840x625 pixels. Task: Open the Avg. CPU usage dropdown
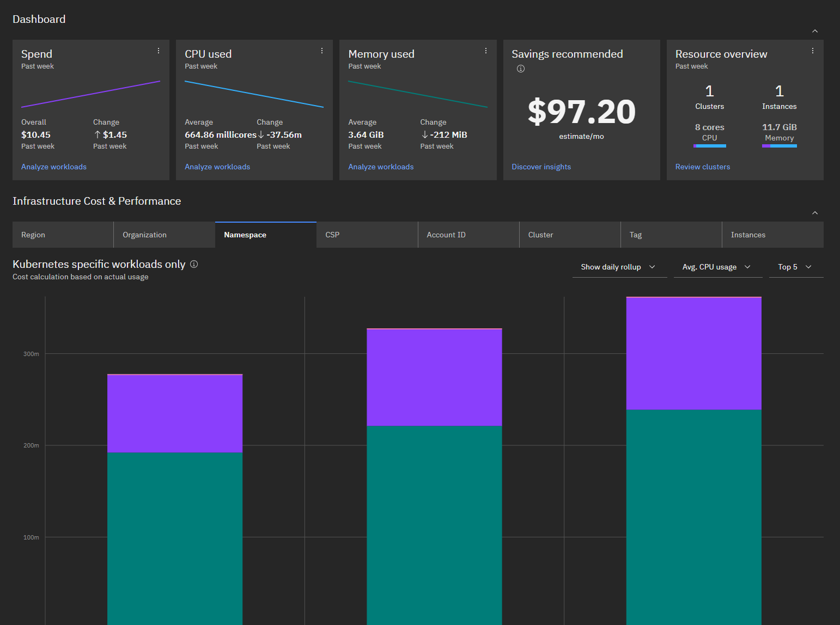(717, 267)
